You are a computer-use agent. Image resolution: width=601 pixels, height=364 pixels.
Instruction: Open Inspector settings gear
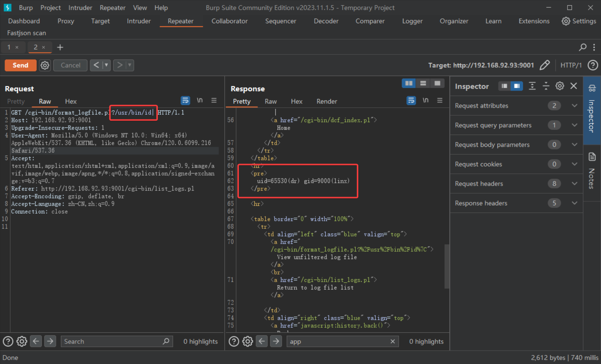pyautogui.click(x=560, y=86)
